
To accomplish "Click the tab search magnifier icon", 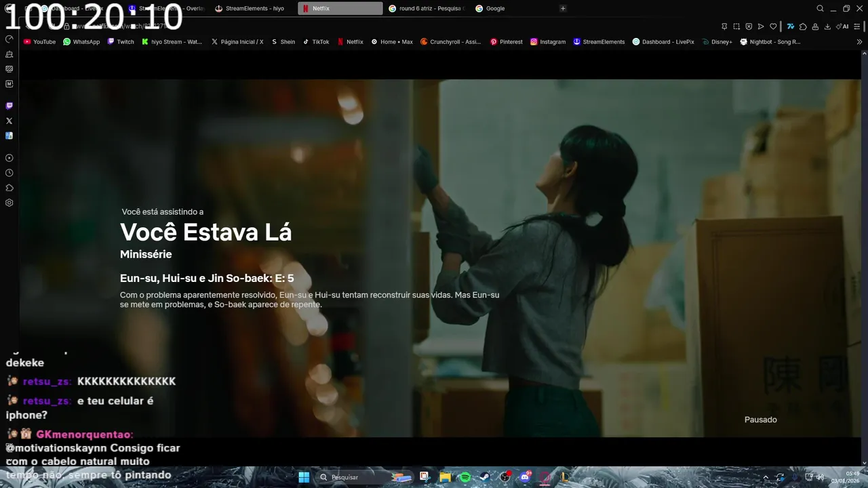I will (x=820, y=8).
